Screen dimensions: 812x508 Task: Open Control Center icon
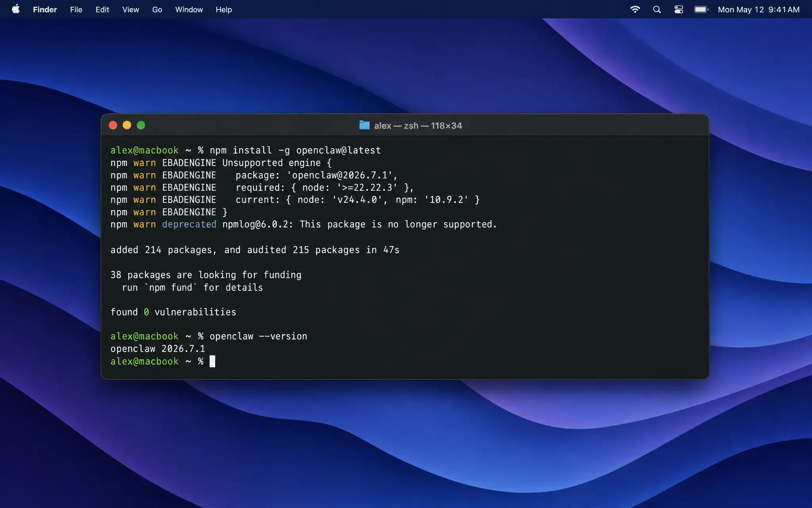pyautogui.click(x=679, y=10)
